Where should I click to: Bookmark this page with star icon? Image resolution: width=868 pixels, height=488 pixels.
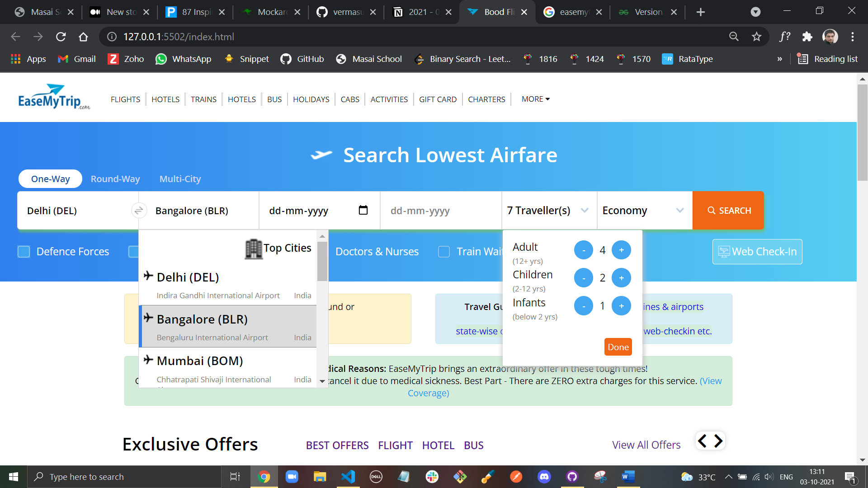(757, 37)
